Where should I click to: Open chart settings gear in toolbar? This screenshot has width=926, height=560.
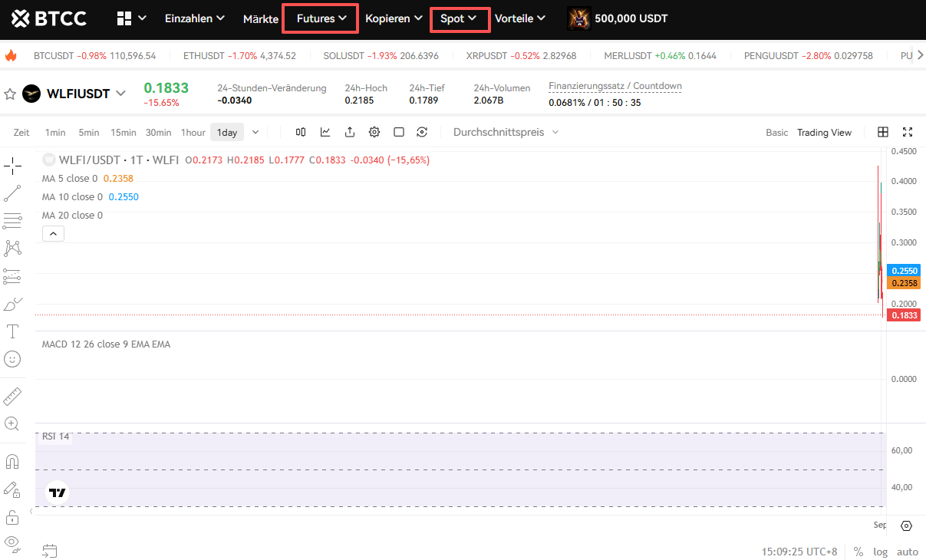coord(374,132)
